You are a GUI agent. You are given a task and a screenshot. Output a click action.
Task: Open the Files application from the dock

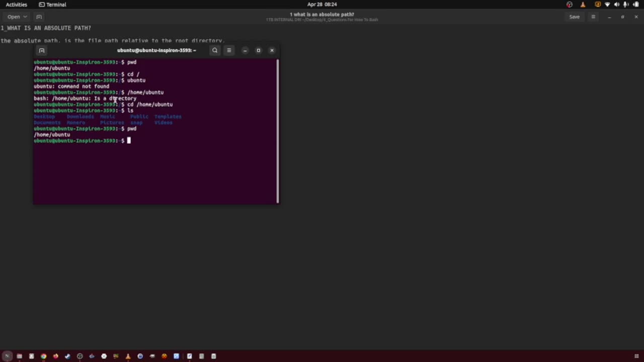pos(19,356)
